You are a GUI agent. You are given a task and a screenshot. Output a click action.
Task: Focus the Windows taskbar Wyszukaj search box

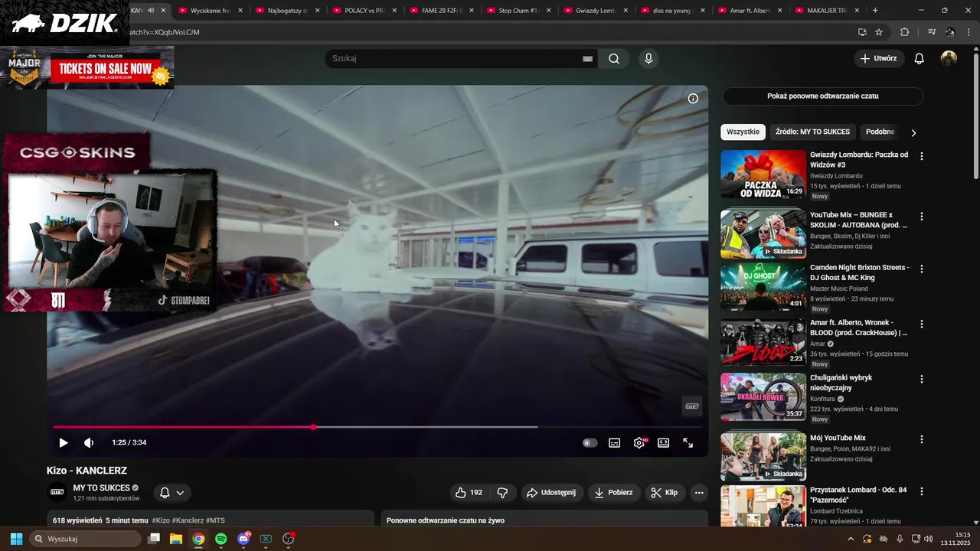click(x=86, y=539)
